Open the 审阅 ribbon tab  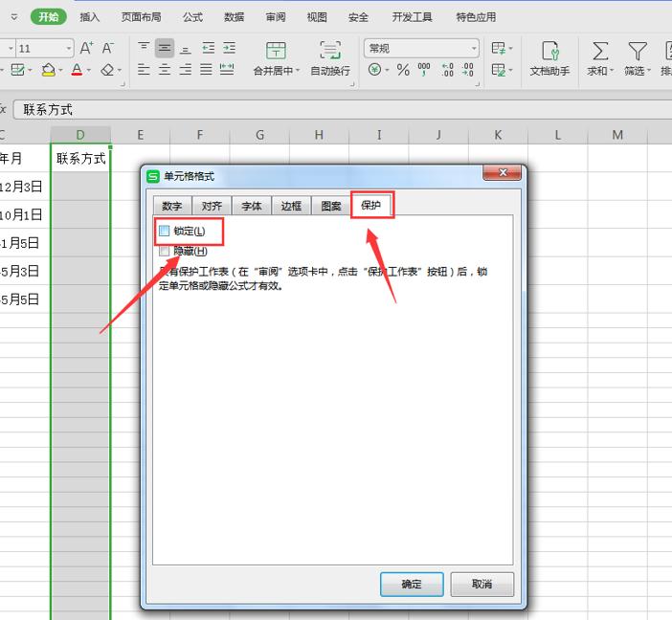276,17
